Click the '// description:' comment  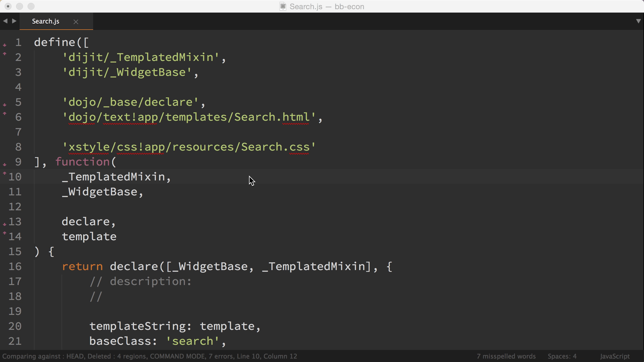pos(141,281)
